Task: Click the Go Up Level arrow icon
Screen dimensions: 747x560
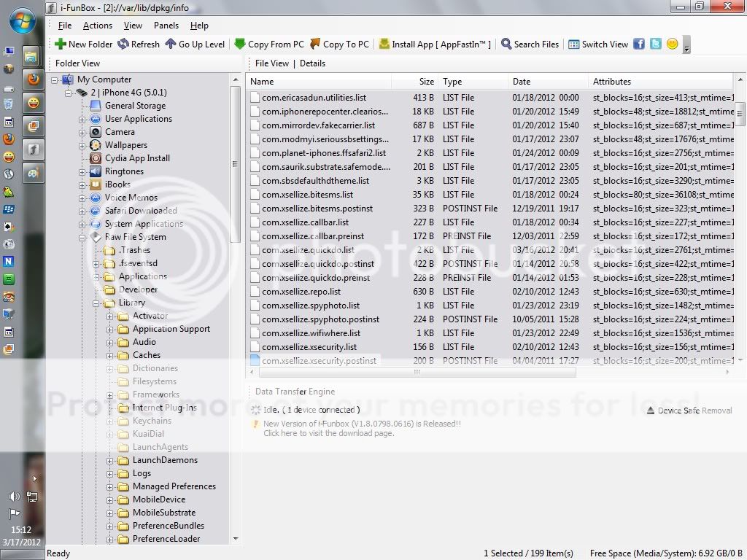Action: point(170,44)
